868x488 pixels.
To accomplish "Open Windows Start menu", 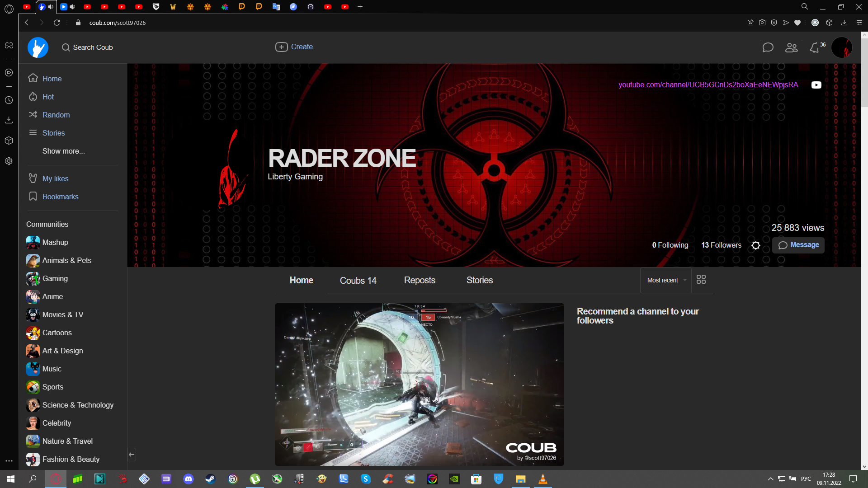I will (11, 479).
